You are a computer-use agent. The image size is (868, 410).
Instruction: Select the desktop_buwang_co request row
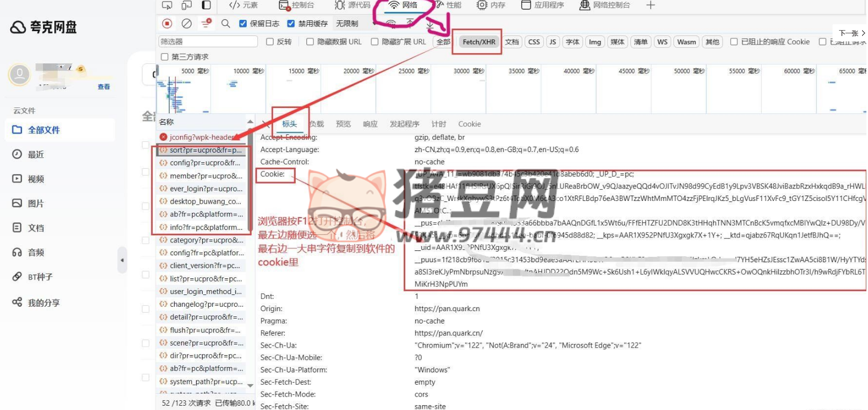point(202,202)
